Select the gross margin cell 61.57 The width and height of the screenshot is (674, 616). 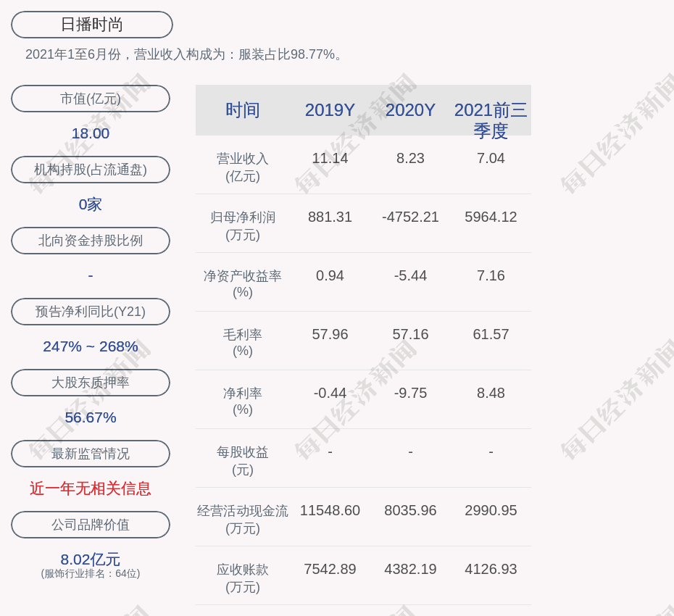pos(491,334)
